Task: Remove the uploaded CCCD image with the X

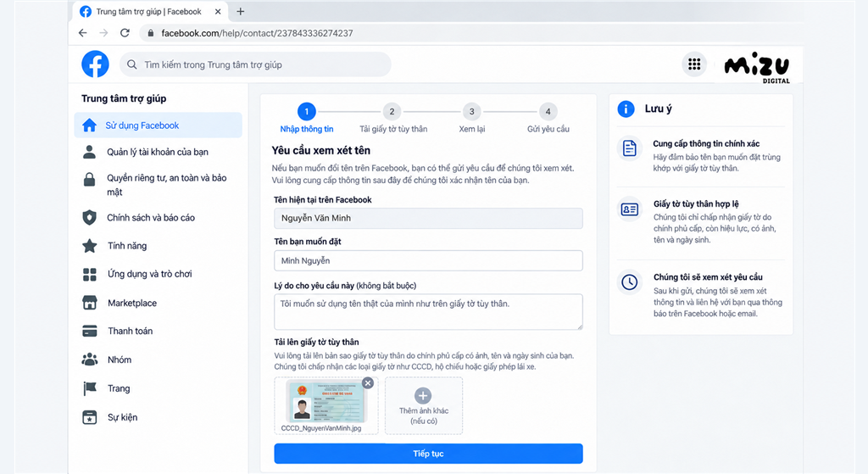Action: 368,382
